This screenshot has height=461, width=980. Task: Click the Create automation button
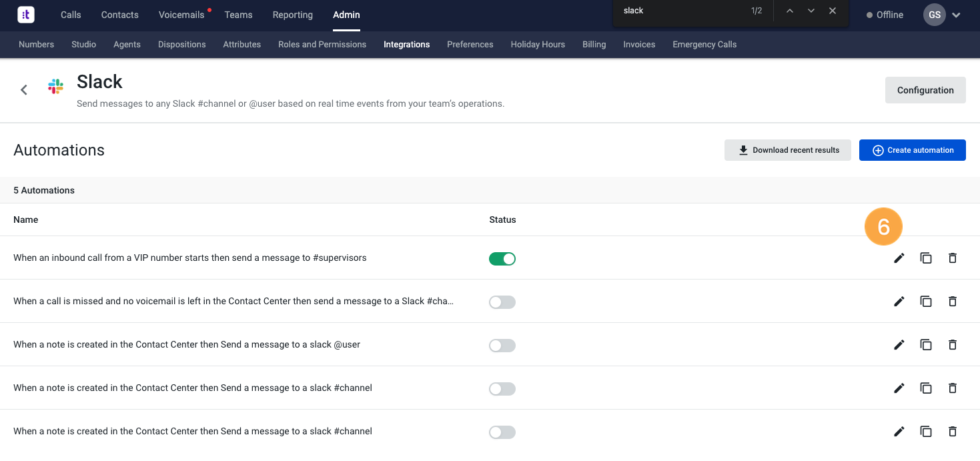913,150
